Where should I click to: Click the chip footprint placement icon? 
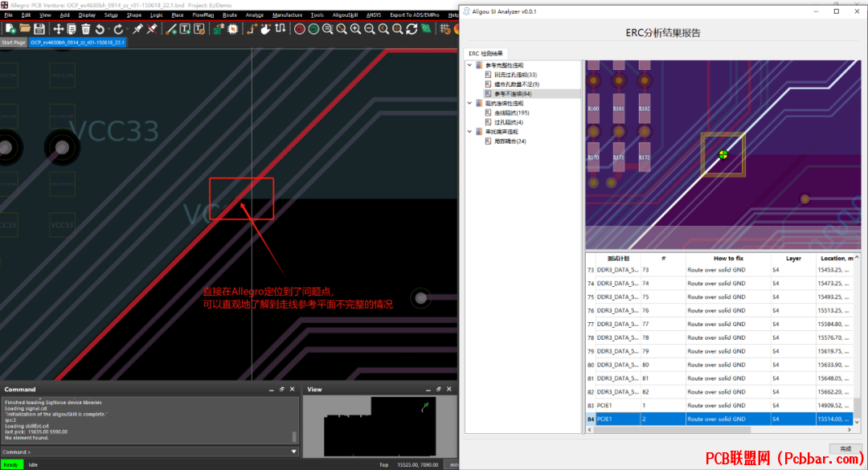[232, 29]
